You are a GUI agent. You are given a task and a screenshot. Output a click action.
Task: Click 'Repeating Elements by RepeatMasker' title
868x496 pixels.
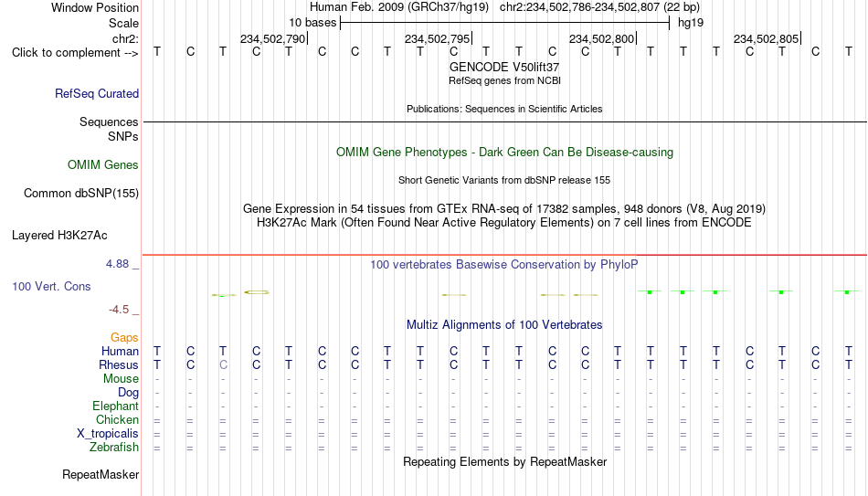[x=504, y=462]
